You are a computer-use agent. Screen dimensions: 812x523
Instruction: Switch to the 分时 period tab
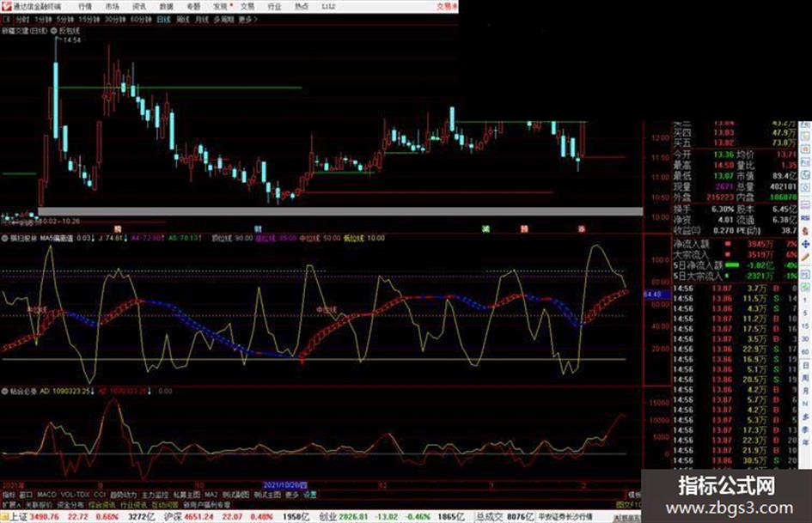tap(22, 20)
